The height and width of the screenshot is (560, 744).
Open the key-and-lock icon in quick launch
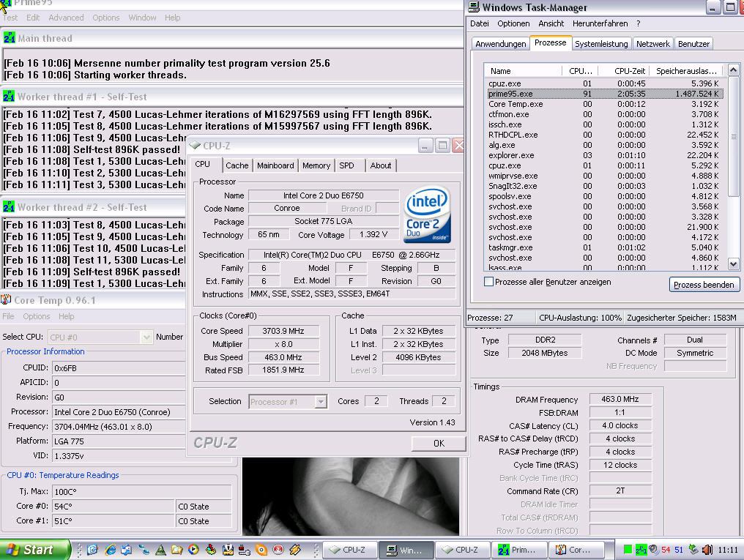[228, 550]
